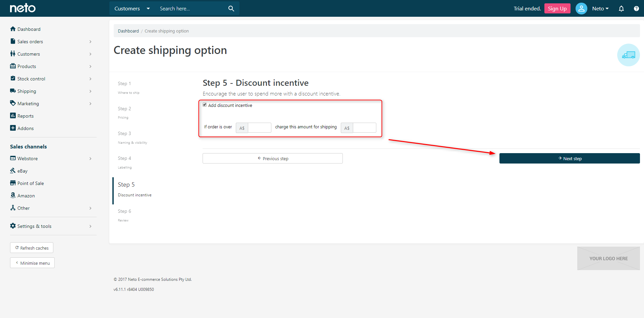Open the help question mark icon
Image resolution: width=644 pixels, height=318 pixels.
pos(636,8)
